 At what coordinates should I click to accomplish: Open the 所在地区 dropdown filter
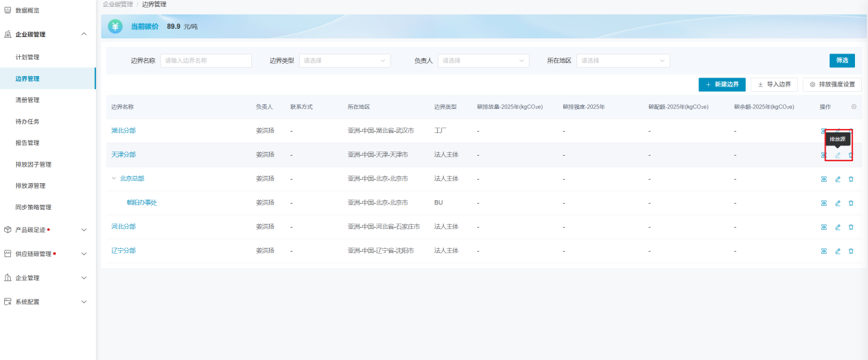click(622, 60)
